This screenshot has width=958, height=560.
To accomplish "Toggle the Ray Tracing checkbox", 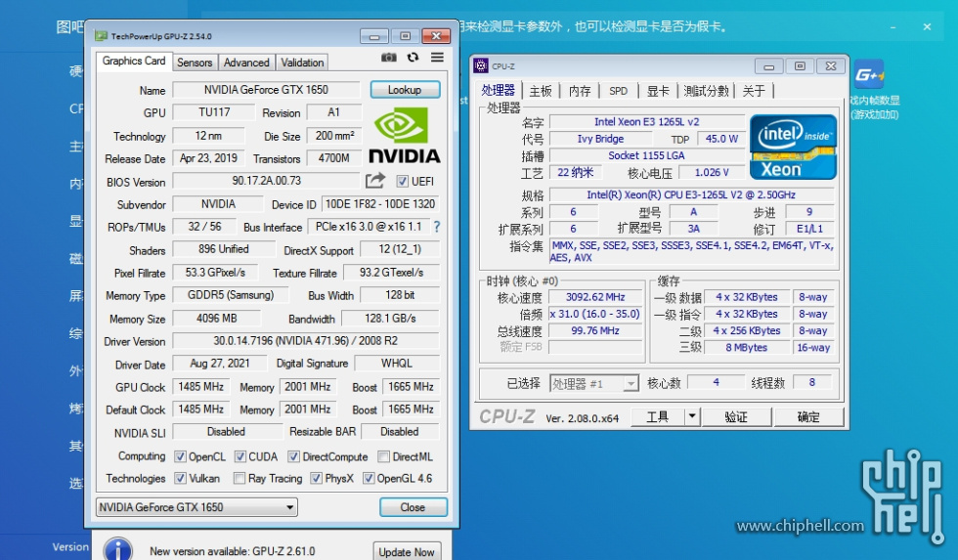I will (x=239, y=478).
